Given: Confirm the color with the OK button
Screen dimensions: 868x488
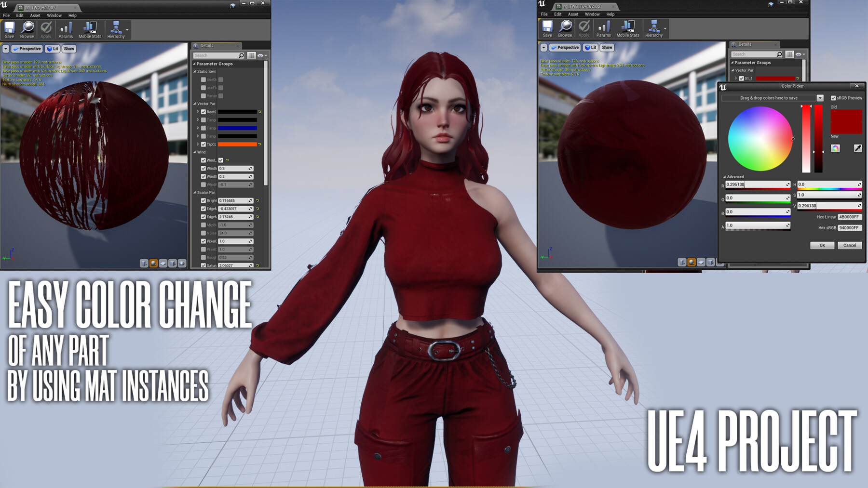Looking at the screenshot, I should click(x=822, y=246).
